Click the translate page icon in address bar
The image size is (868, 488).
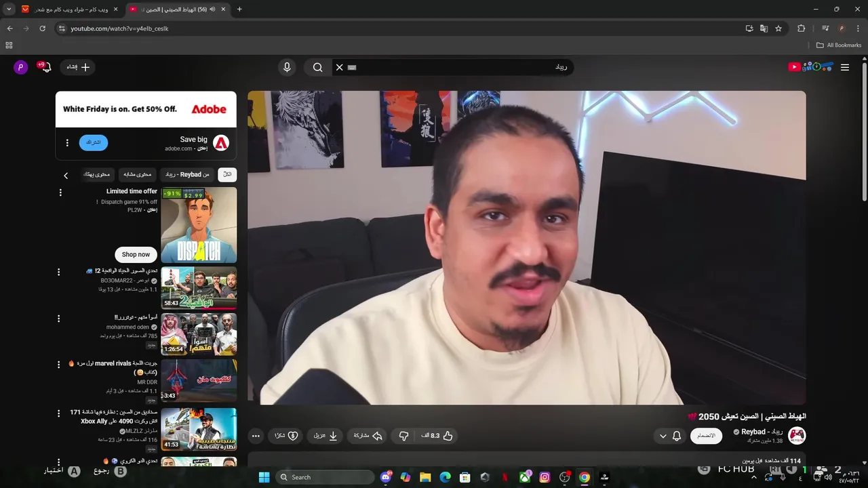(764, 28)
